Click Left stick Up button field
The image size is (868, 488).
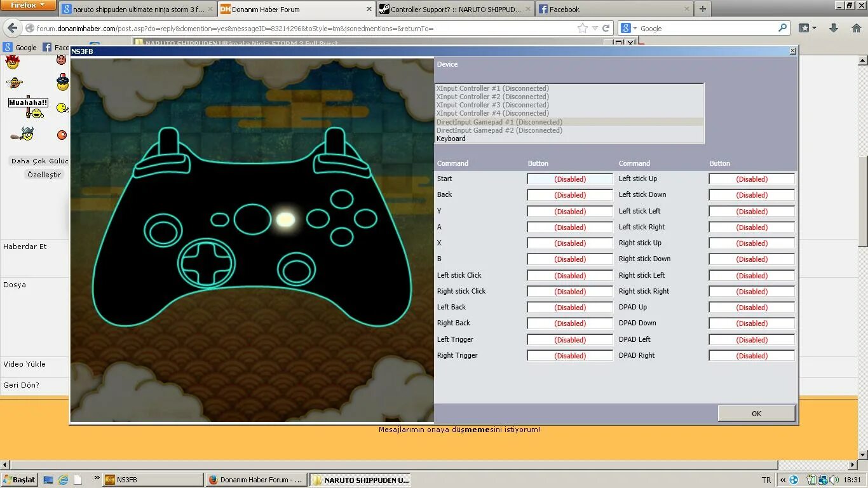(752, 179)
